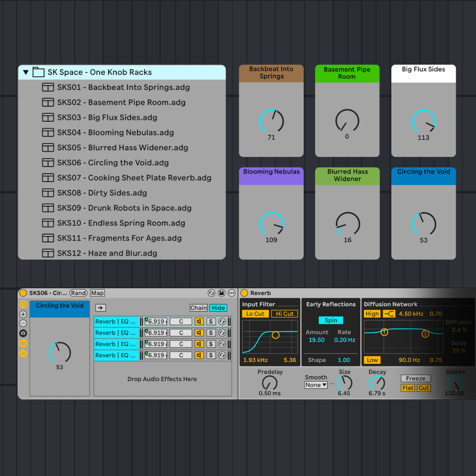
Task: Switch to the Hide tab on the rack
Action: click(218, 308)
